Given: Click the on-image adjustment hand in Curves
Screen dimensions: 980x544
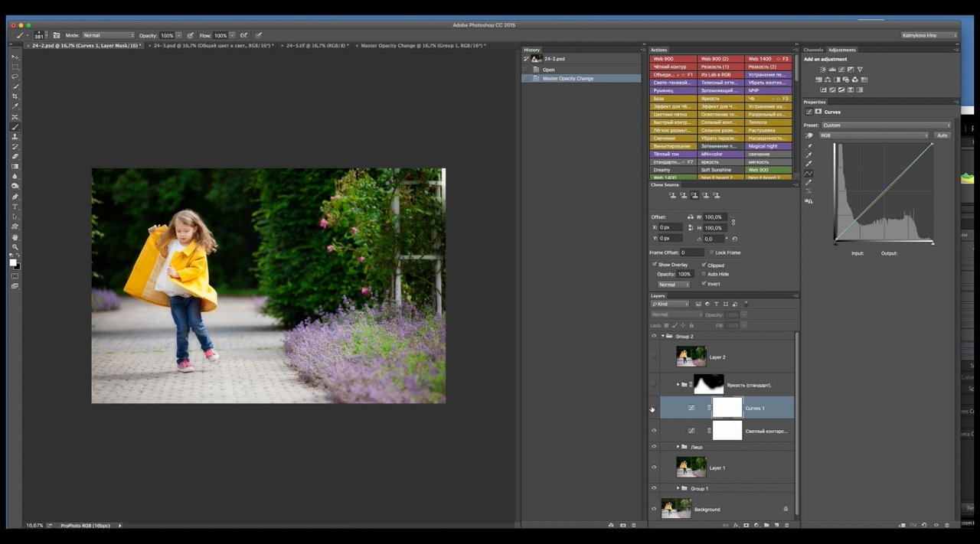Looking at the screenshot, I should click(x=809, y=135).
